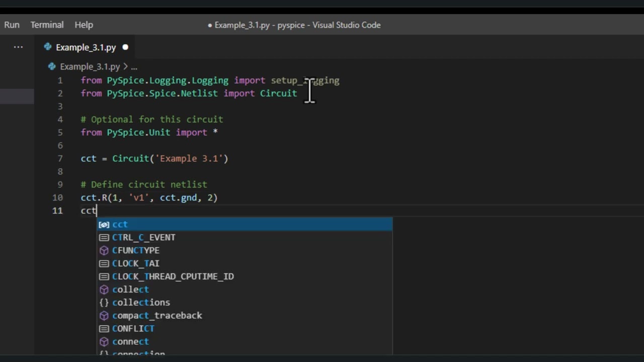The image size is (644, 362).
Task: Choose compact_traceback from the list
Action: tap(245, 316)
